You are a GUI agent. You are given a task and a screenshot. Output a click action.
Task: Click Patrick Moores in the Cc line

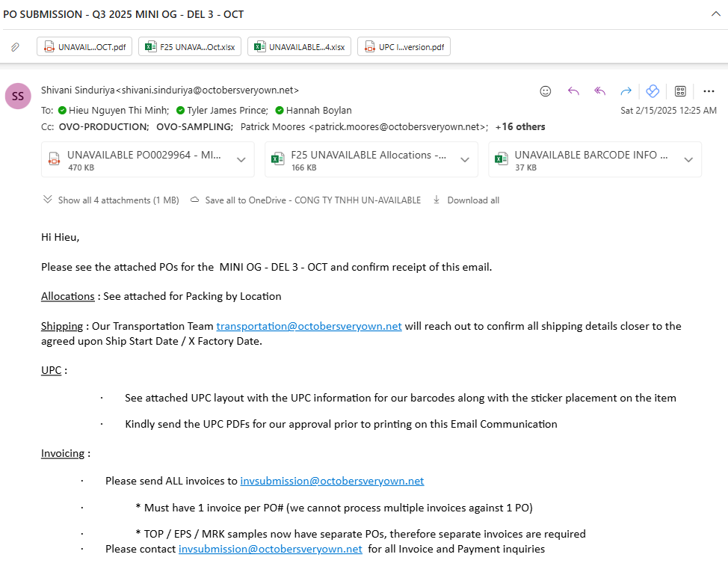[x=364, y=127]
